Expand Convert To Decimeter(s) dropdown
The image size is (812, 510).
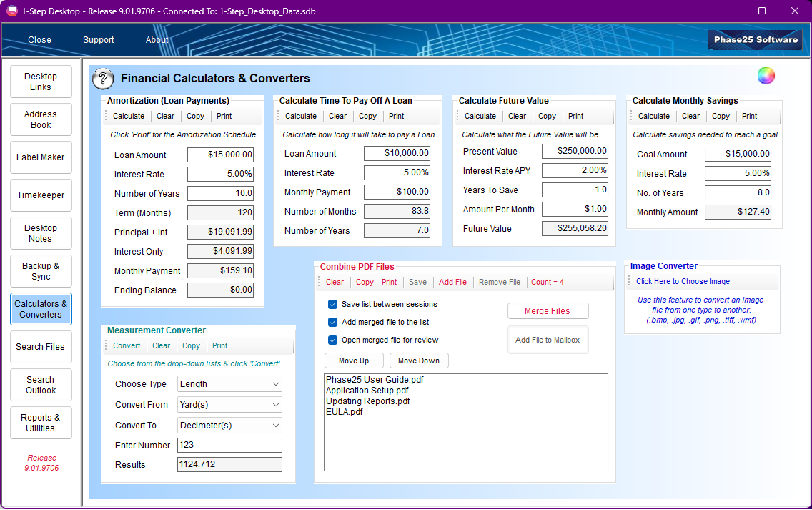[x=229, y=426]
